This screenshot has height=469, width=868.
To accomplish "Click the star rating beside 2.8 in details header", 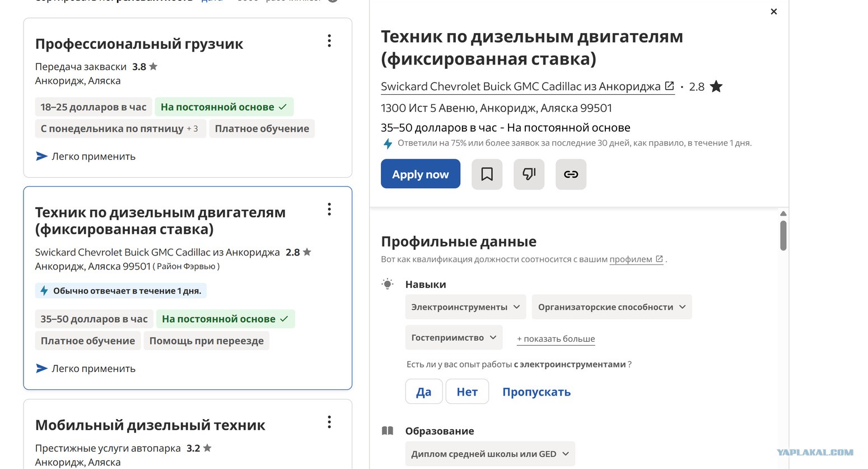I will tap(716, 86).
